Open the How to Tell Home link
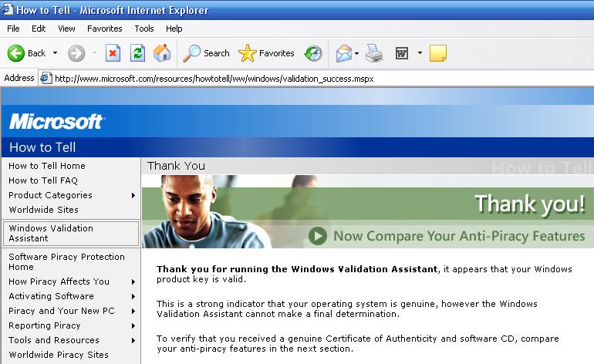Screen dimensions: 594x364 [x=47, y=166]
